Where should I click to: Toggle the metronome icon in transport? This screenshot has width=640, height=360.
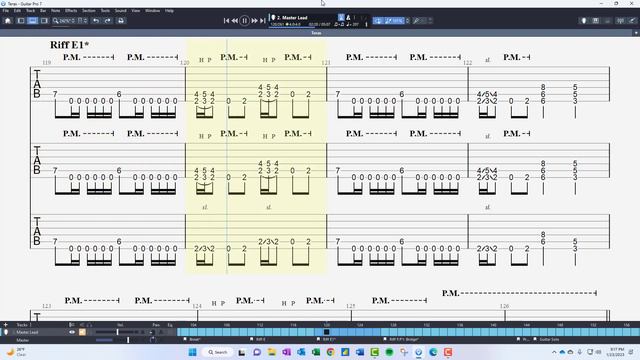(341, 18)
